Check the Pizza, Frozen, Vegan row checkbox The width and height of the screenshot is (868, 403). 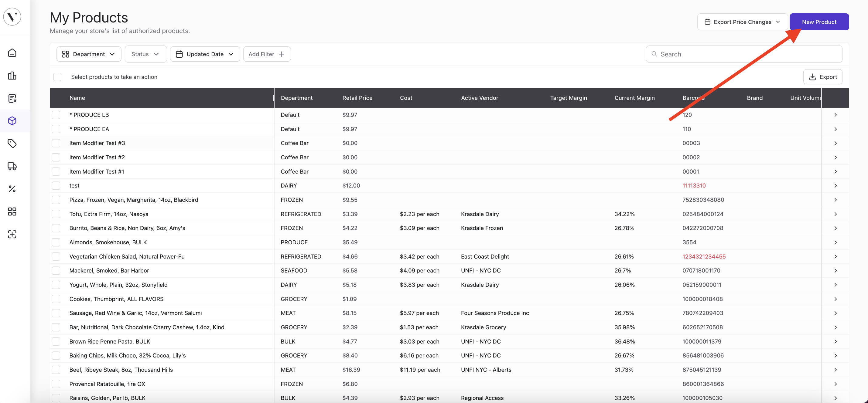point(56,200)
